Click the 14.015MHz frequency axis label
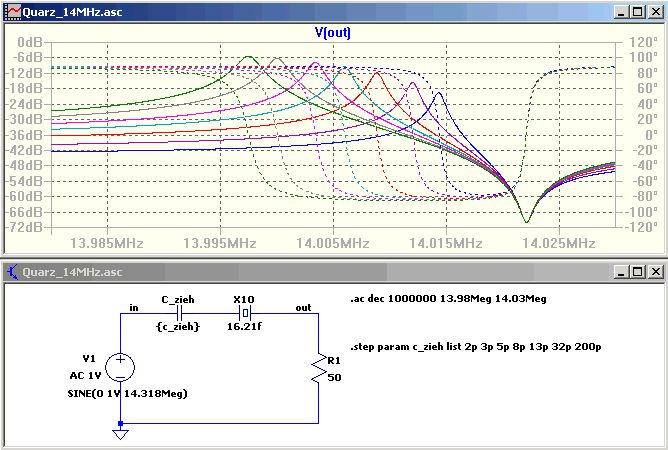Viewport: 668px width, 450px height. point(446,243)
